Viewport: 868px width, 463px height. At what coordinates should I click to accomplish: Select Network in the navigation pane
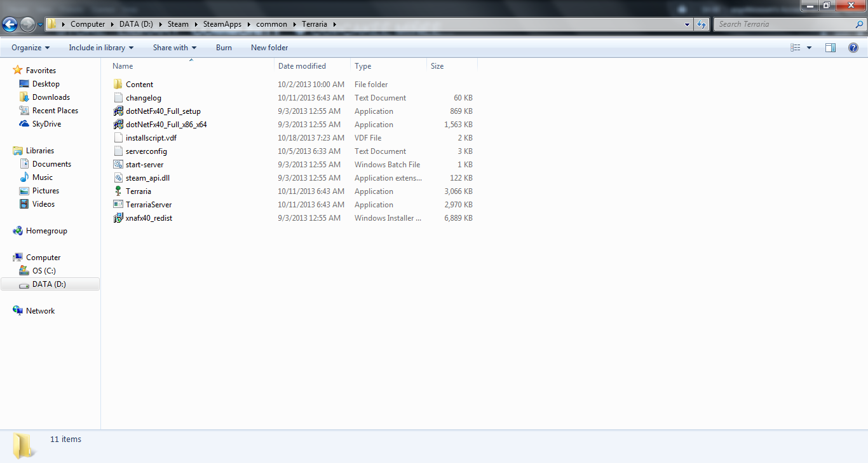coord(40,311)
